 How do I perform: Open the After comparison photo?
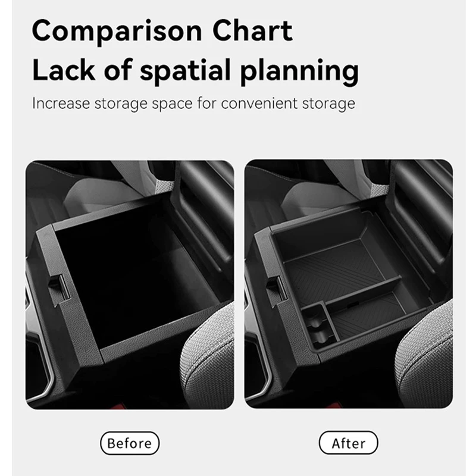click(x=349, y=284)
